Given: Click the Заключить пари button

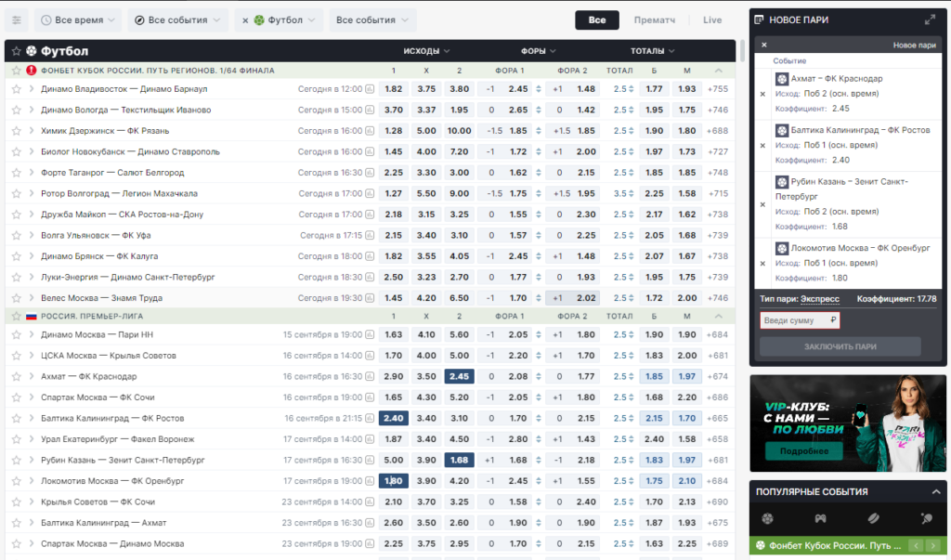Looking at the screenshot, I should [840, 346].
